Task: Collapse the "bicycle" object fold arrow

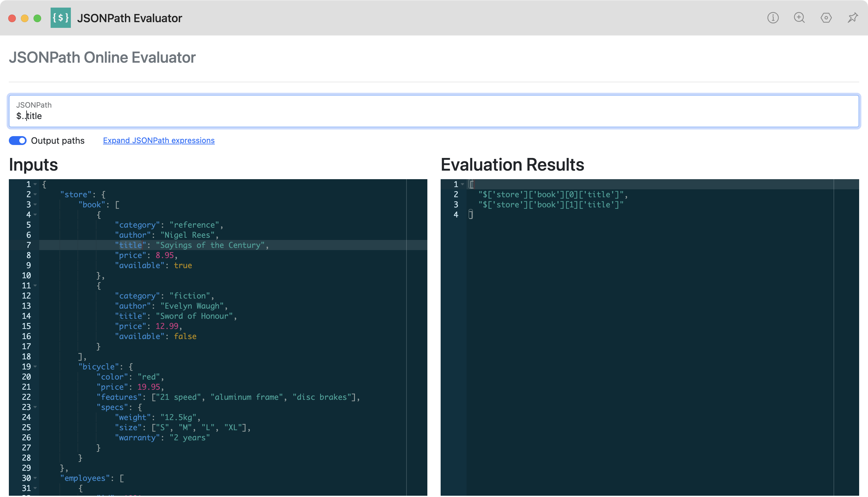Action: [x=35, y=367]
